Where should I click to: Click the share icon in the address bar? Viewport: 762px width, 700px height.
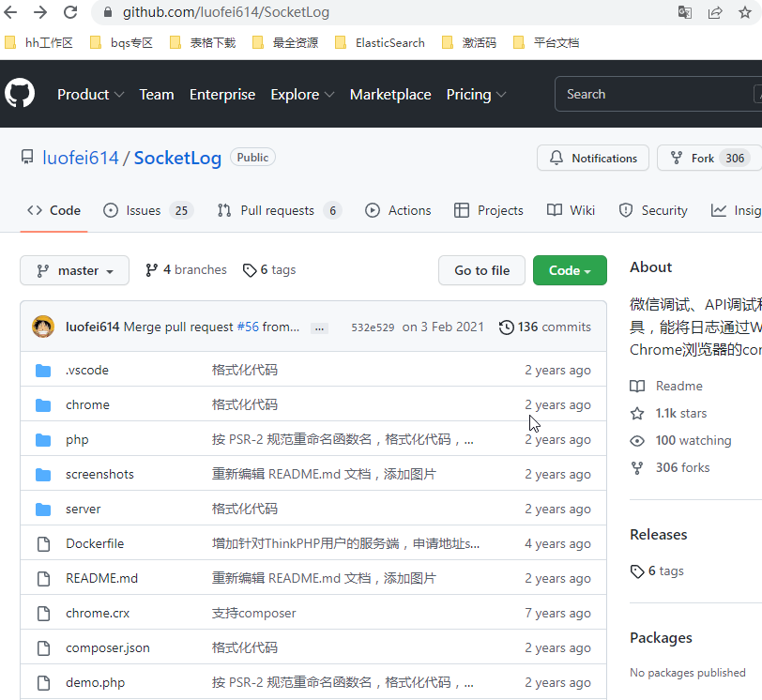[714, 14]
